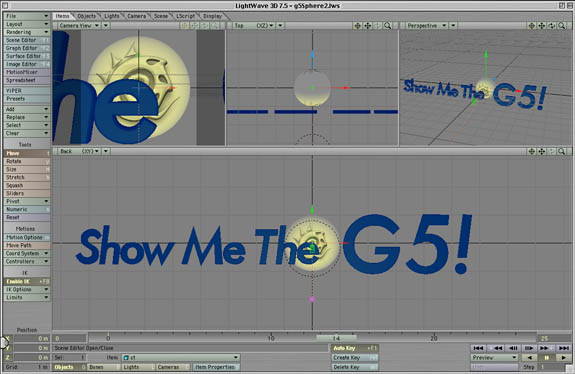Switch edit mode to Objects
575x374 pixels.
(70, 367)
